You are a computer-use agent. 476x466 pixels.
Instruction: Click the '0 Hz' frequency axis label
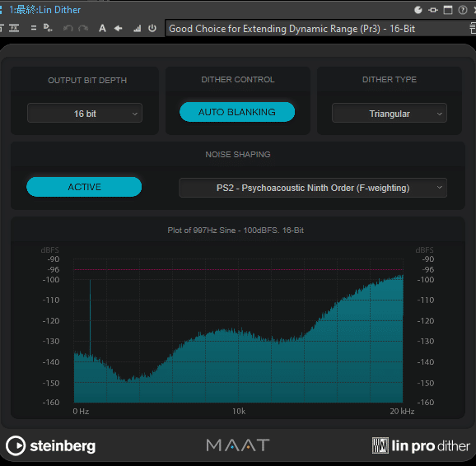click(x=81, y=412)
